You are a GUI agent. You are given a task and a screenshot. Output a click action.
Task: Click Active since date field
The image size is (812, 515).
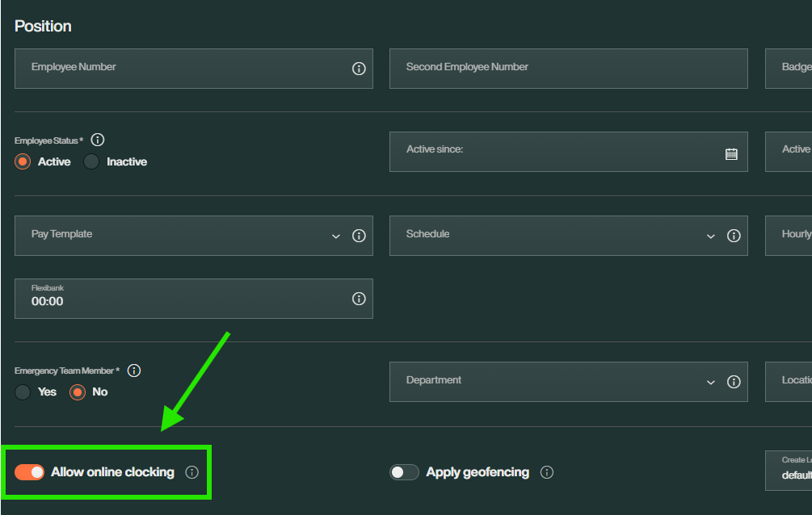(x=569, y=152)
